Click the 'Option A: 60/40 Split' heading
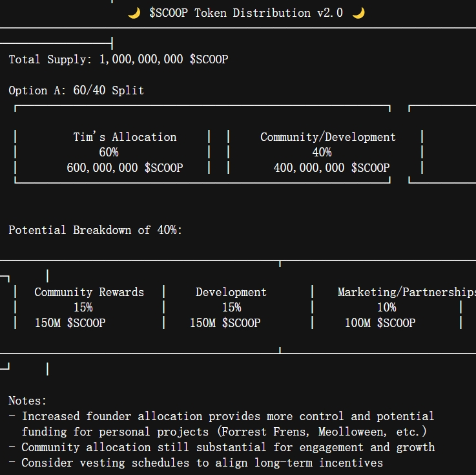Screen dimensions: 476x475 click(x=76, y=90)
